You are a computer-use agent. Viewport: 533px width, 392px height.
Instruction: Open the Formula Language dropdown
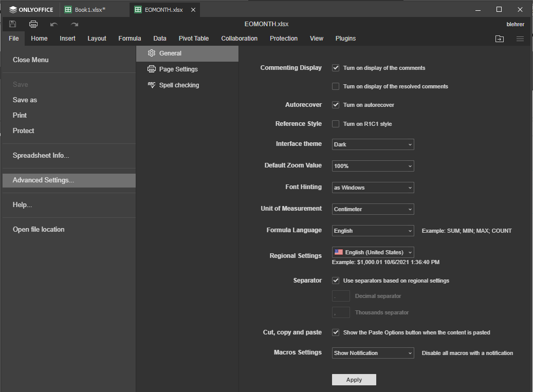(x=373, y=231)
